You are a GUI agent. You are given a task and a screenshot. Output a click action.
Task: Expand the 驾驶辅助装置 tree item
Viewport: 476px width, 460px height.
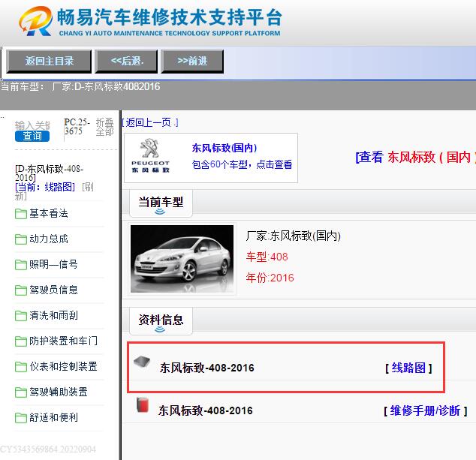pos(59,392)
